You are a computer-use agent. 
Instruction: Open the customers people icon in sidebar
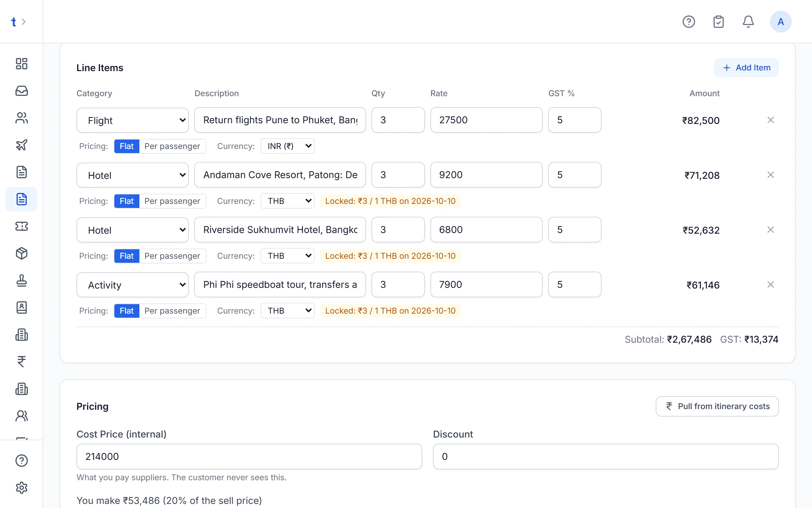point(22,118)
